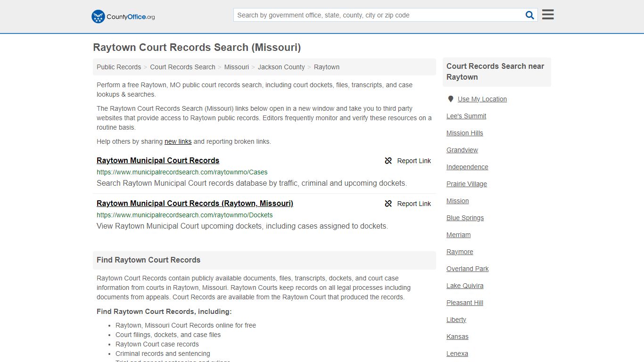
Task: Open Overland Park court records
Action: (x=468, y=269)
